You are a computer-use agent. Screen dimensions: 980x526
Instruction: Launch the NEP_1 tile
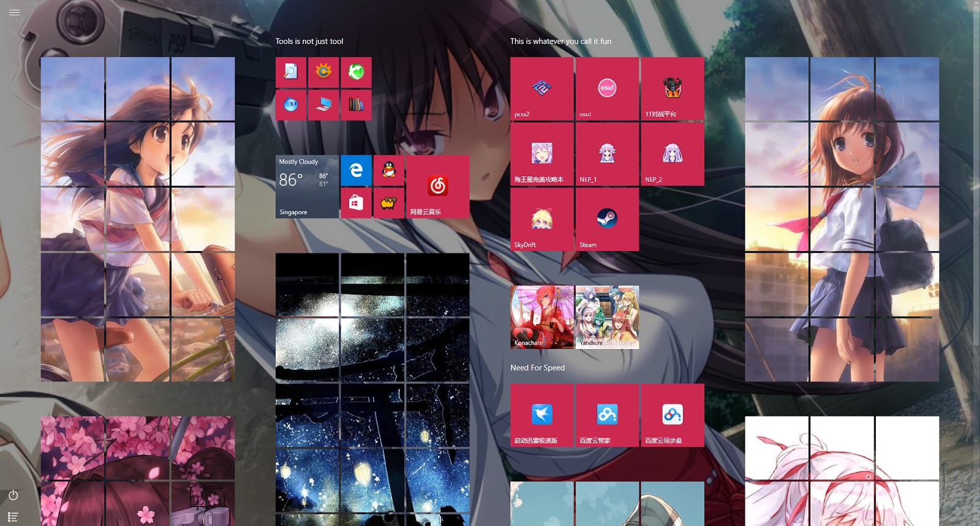coord(607,154)
